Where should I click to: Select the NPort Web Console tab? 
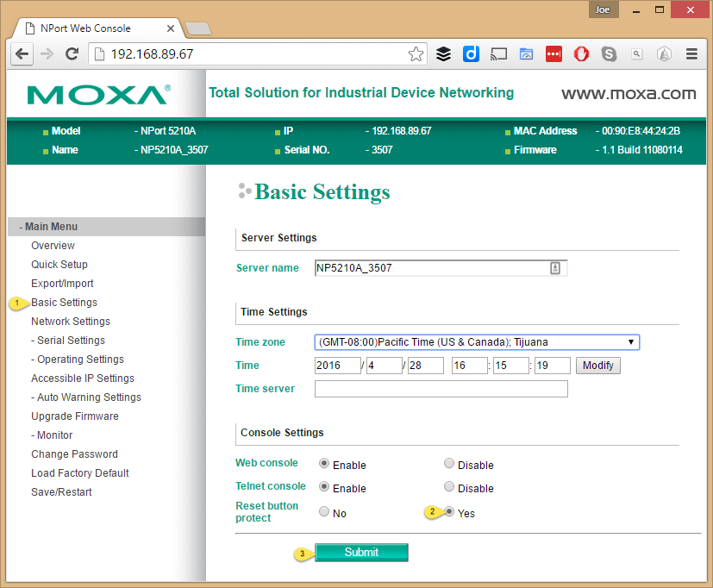[96, 28]
